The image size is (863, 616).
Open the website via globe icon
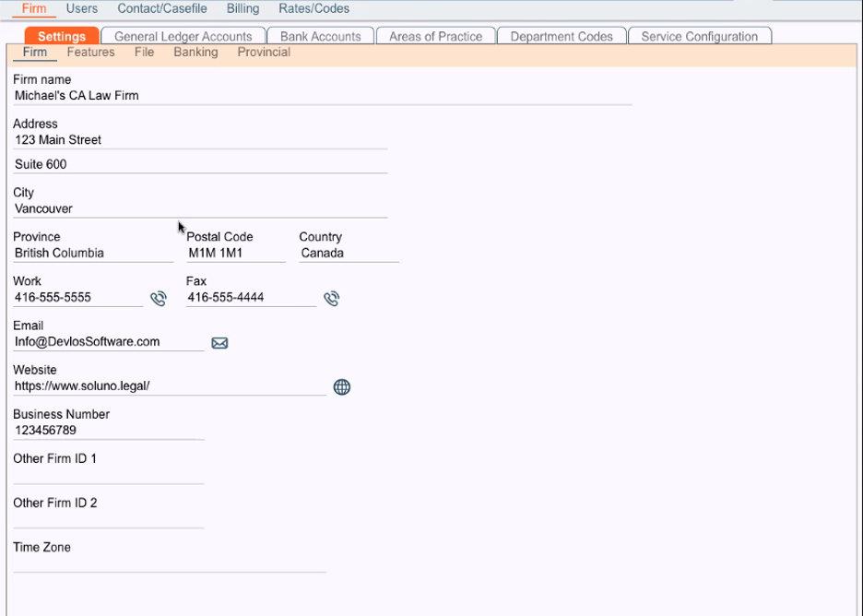pyautogui.click(x=342, y=387)
